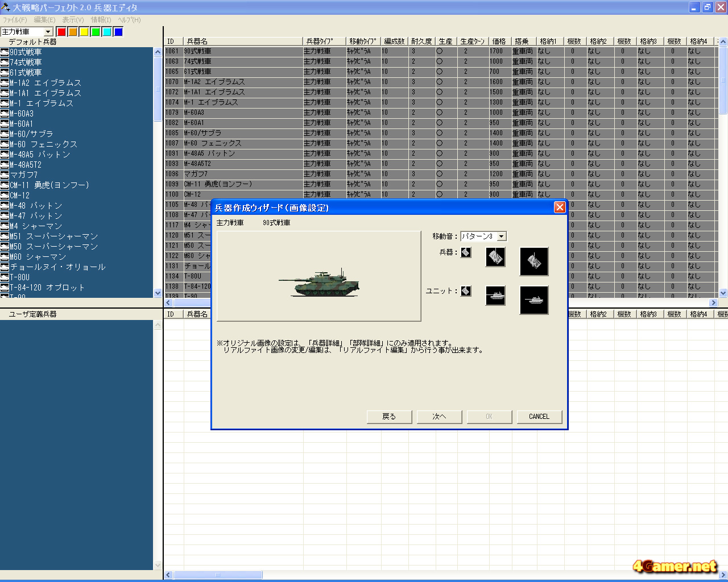Viewport: 728px width, 582px height.
Task: Select the medium ユニット side-view tank image
Action: coord(495,296)
